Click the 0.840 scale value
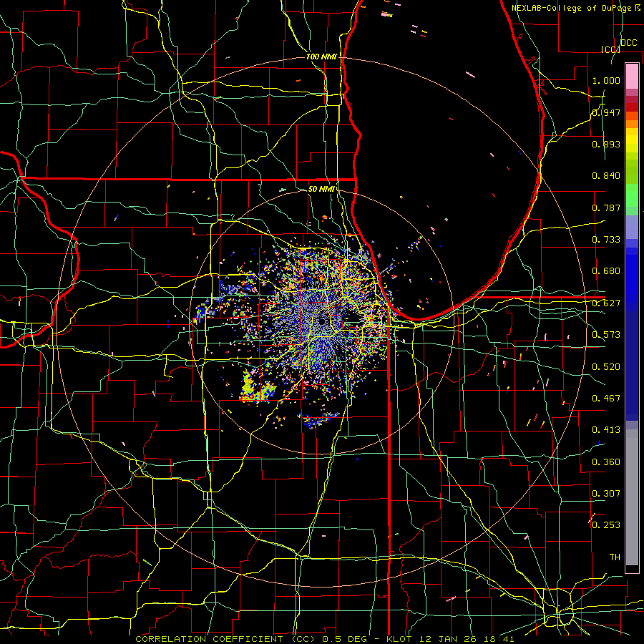 [x=606, y=176]
